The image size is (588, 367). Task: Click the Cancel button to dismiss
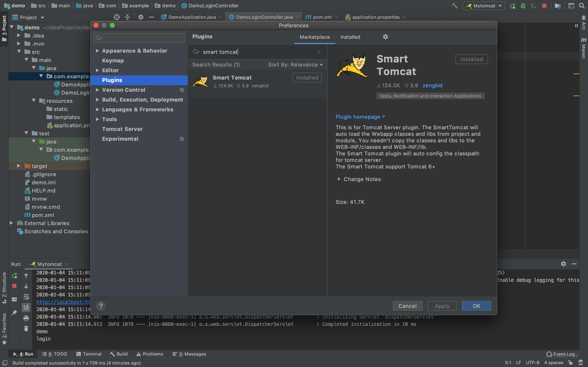407,306
